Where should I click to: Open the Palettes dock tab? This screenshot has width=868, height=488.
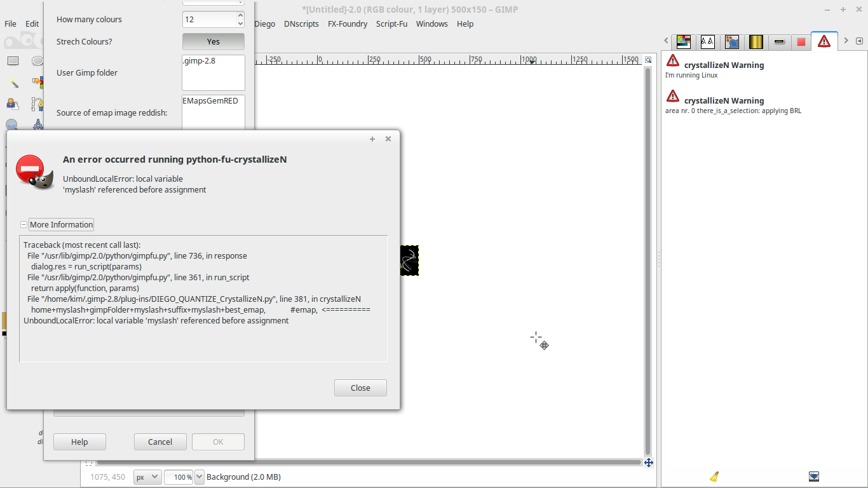coord(683,41)
